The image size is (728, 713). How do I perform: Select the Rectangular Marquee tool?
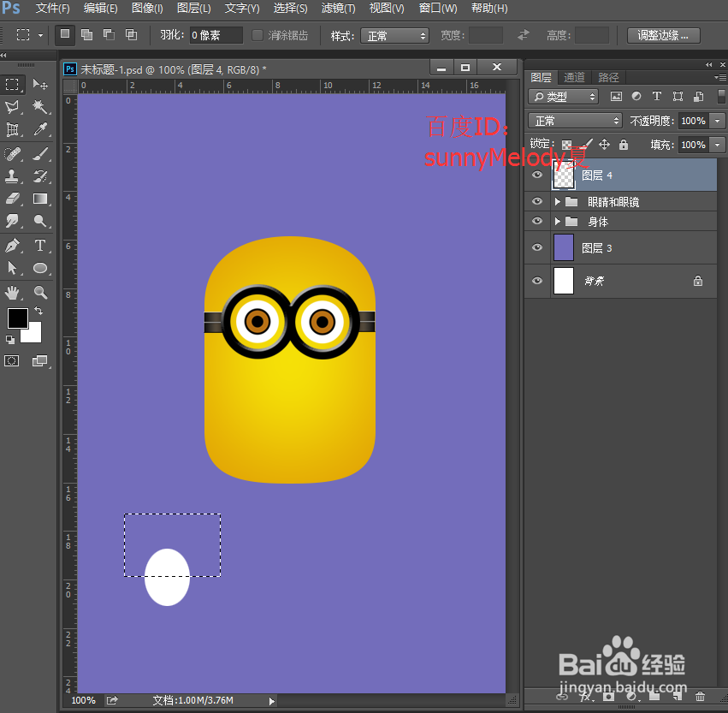click(x=13, y=85)
